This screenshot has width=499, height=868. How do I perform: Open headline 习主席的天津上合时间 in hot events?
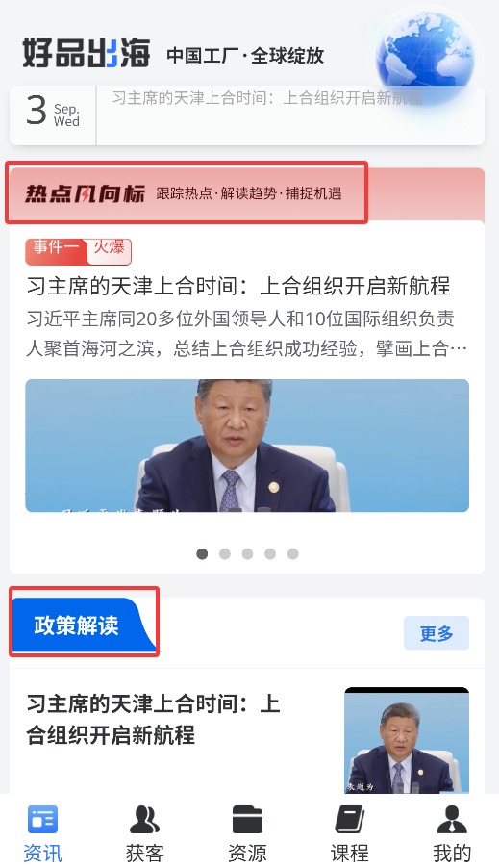238,286
